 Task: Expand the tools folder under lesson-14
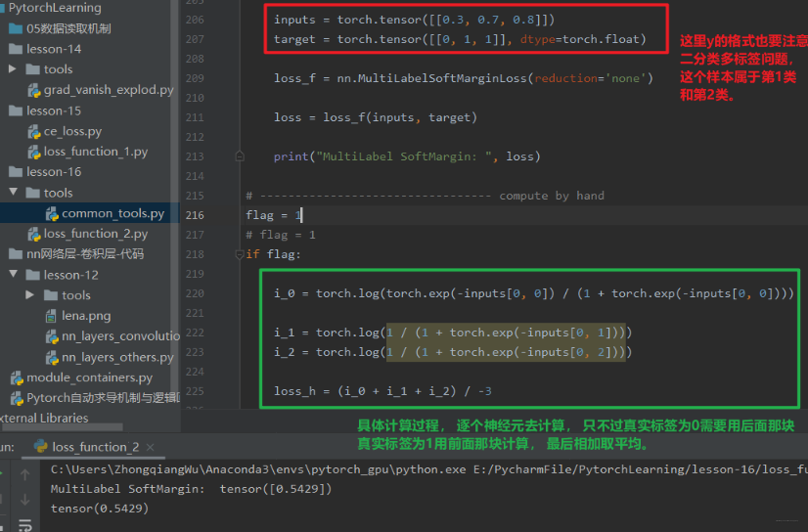point(13,69)
